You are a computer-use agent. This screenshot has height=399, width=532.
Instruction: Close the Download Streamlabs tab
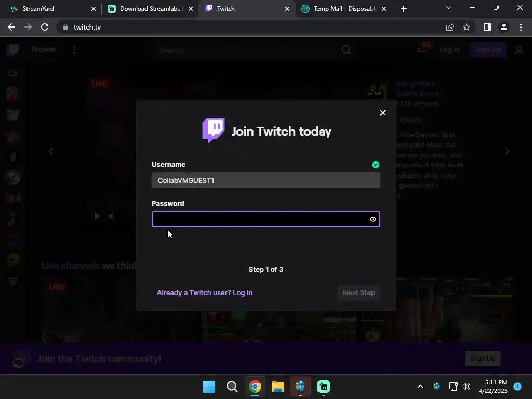[191, 9]
